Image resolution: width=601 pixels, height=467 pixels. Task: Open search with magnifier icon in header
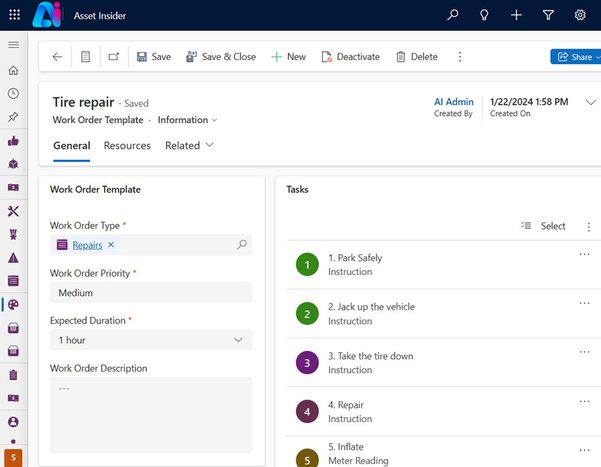pyautogui.click(x=453, y=15)
